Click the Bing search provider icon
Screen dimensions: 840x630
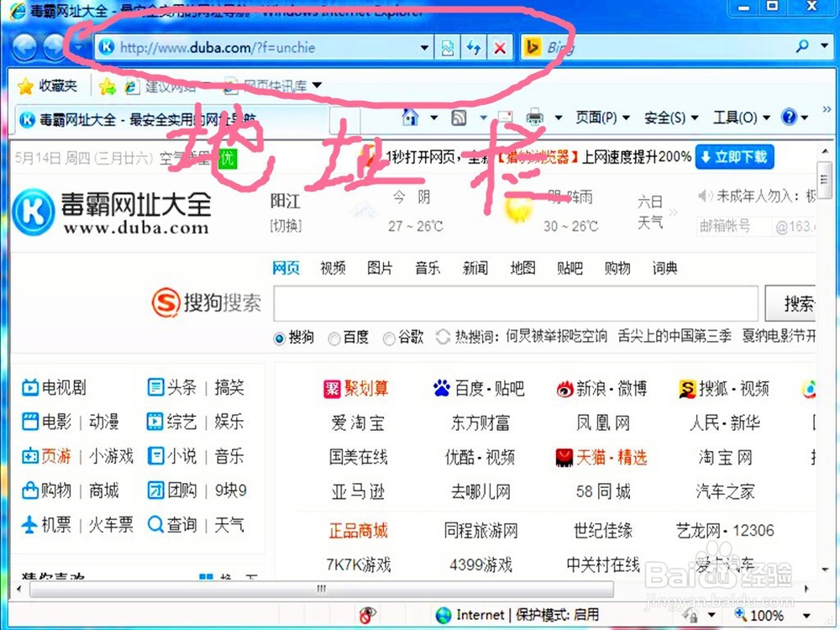[x=532, y=48]
